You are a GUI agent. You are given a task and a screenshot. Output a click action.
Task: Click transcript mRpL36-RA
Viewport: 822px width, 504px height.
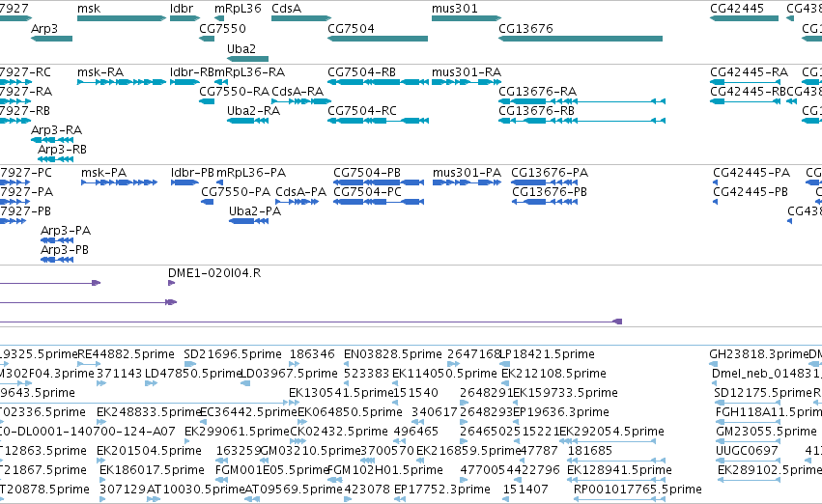click(x=220, y=82)
